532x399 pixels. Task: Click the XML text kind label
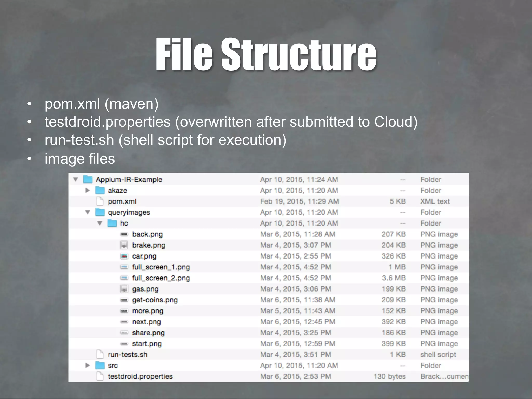click(435, 201)
